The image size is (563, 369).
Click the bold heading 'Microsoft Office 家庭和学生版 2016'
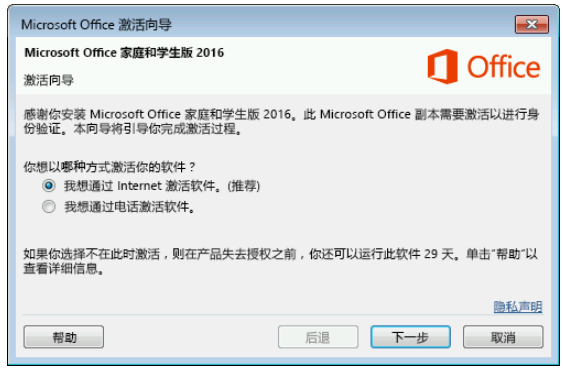point(124,53)
